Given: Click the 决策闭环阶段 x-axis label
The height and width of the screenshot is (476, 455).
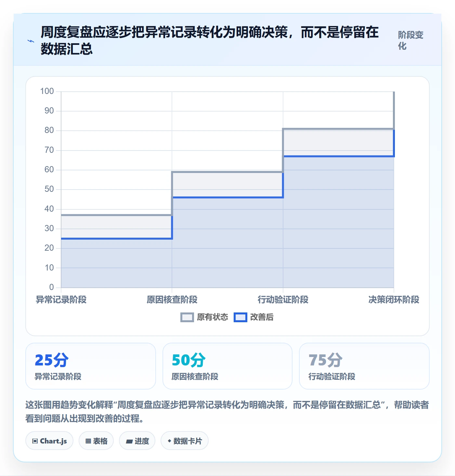Looking at the screenshot, I should tap(394, 299).
